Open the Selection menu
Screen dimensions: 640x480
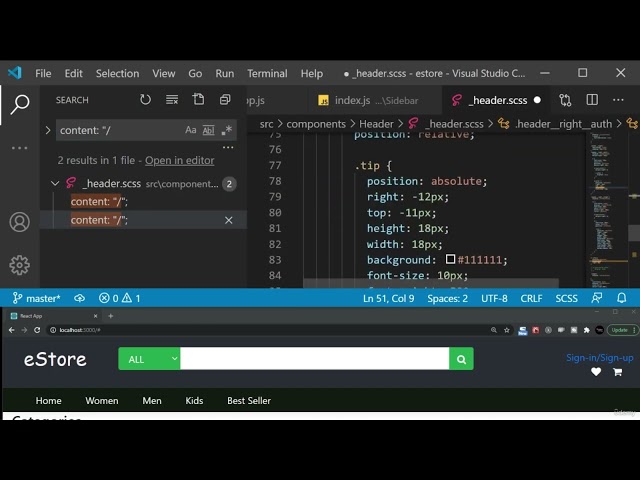(x=118, y=73)
